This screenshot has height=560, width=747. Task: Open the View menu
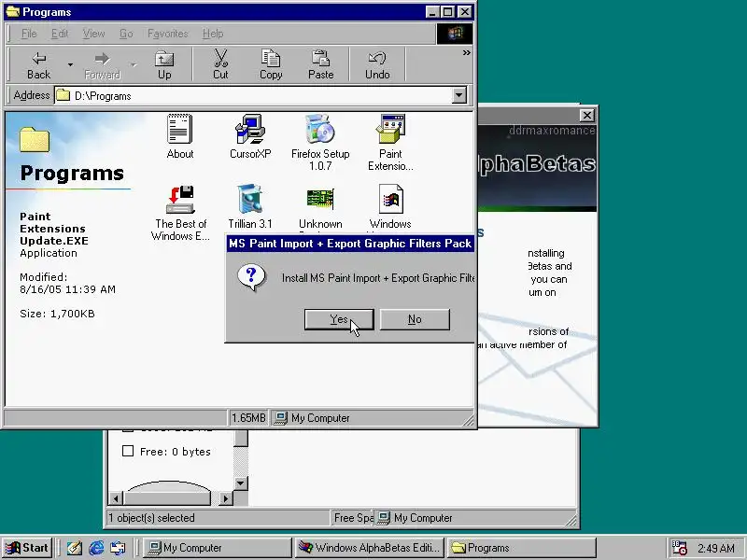93,34
